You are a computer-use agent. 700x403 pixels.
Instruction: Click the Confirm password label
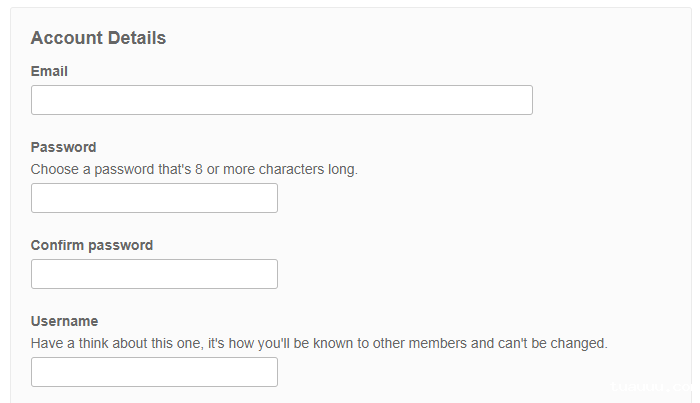pos(92,245)
